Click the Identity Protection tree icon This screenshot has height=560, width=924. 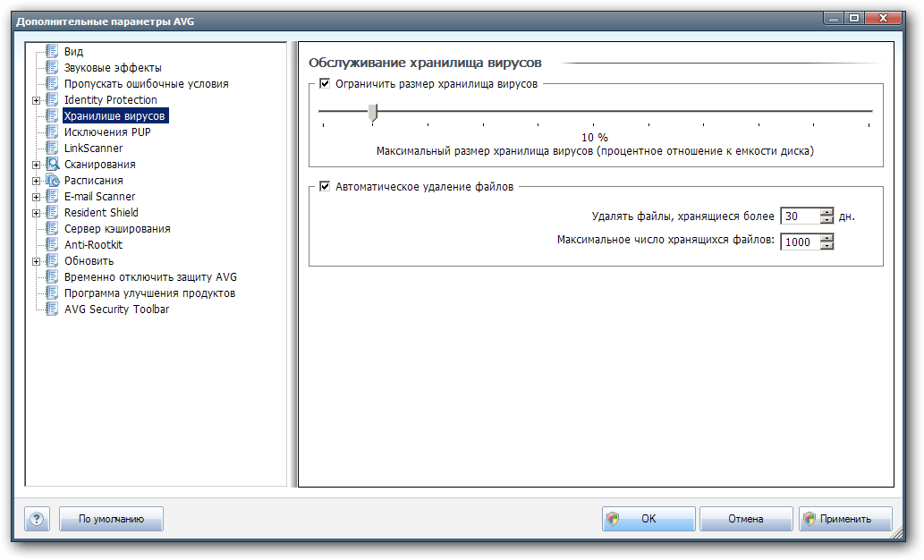(52, 99)
